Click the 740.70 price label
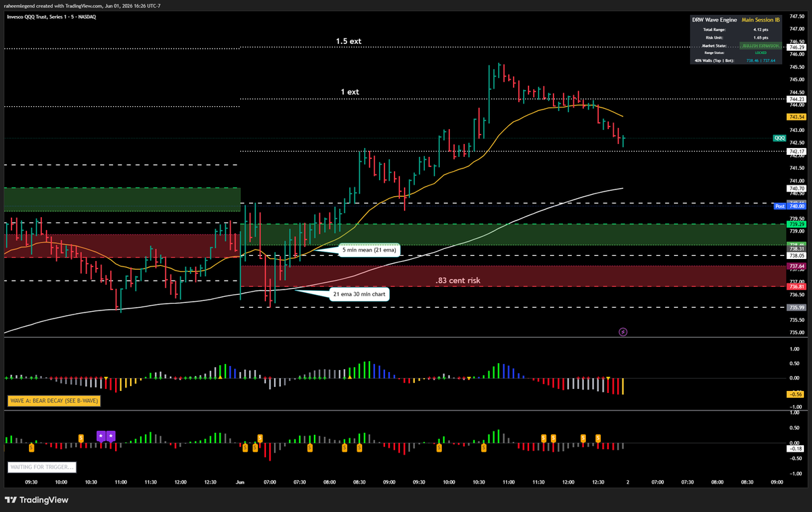812x512 pixels. pyautogui.click(x=796, y=189)
